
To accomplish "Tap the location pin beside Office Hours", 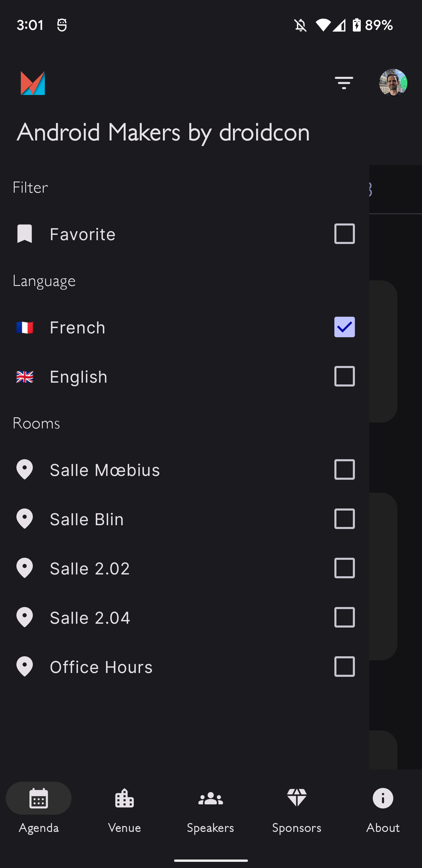I will pos(25,667).
